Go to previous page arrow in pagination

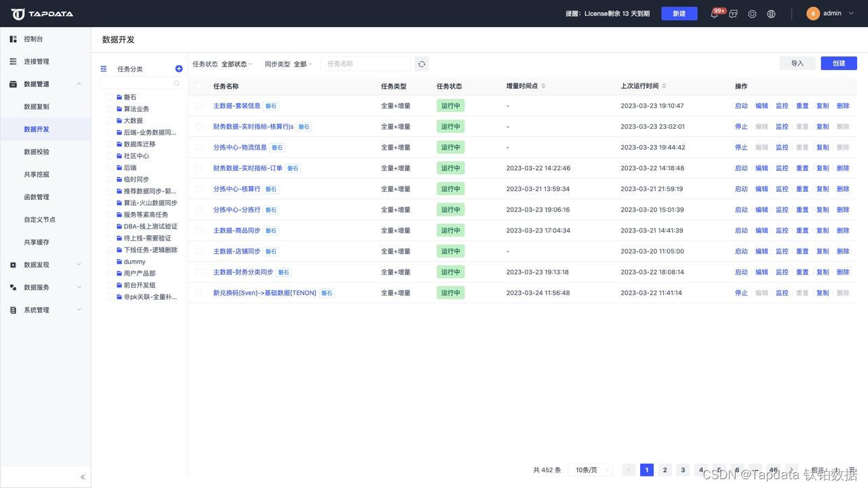(x=629, y=470)
